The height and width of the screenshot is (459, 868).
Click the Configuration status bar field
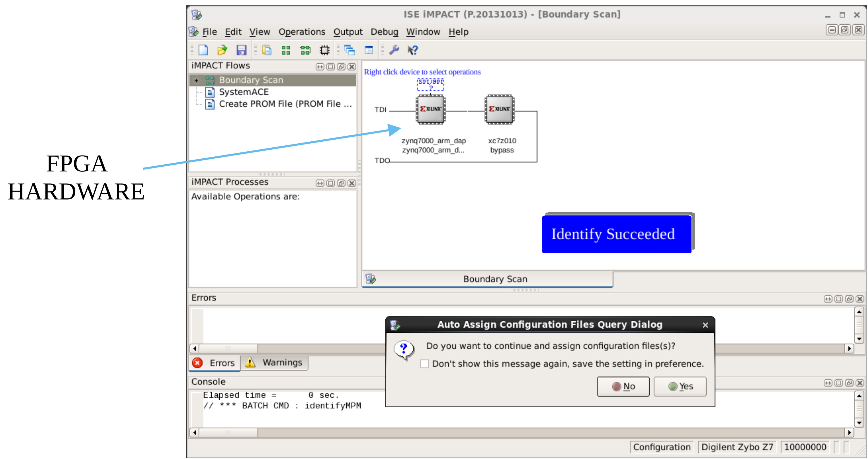point(661,447)
